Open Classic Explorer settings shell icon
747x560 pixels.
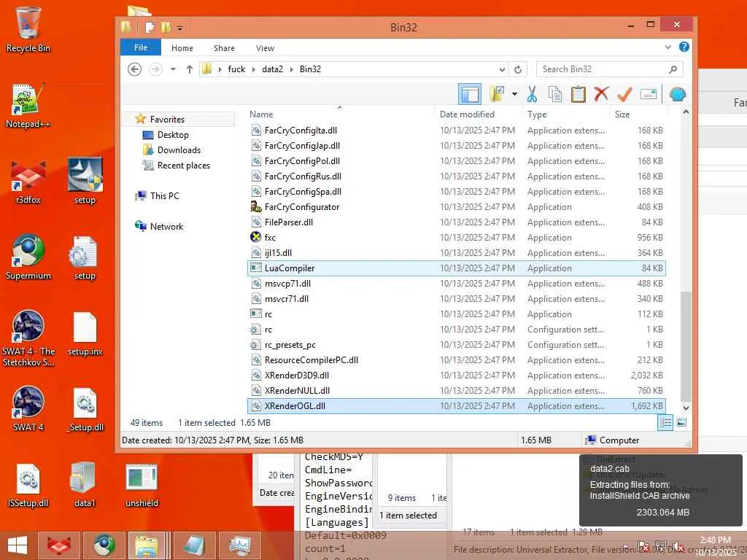pyautogui.click(x=678, y=94)
